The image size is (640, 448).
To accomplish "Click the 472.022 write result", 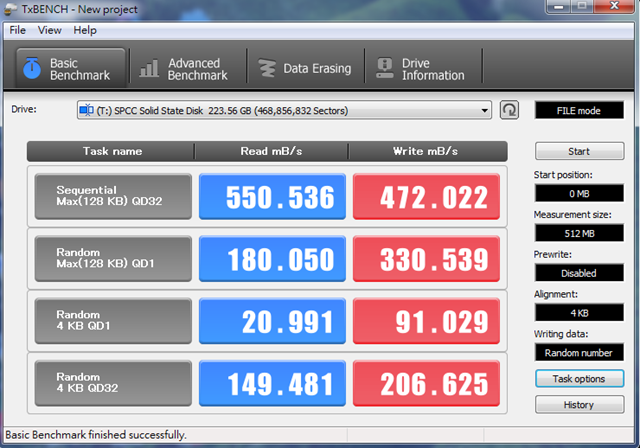I will 427,196.
